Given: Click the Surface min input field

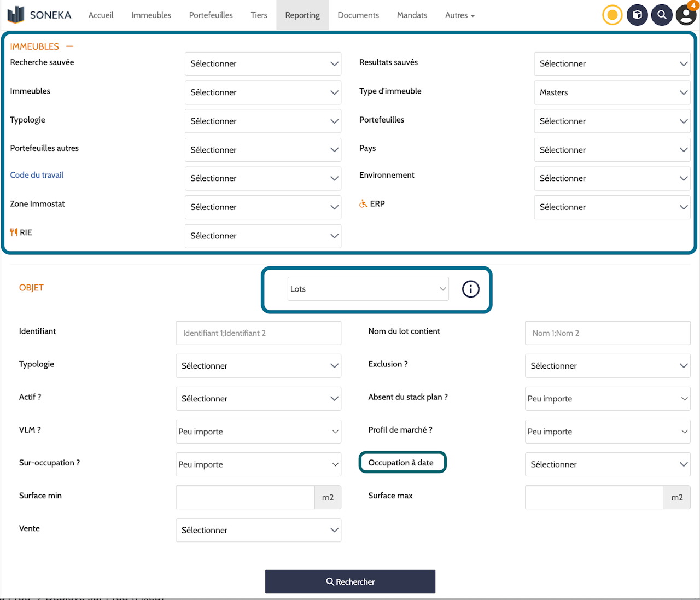Looking at the screenshot, I should click(245, 497).
